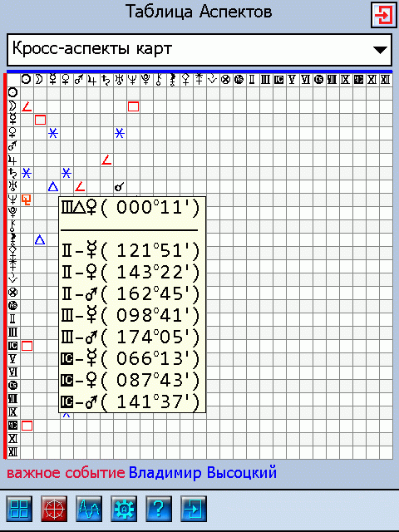Click the waveform graph toolbar icon
Screen dimensions: 399x532
89,509
